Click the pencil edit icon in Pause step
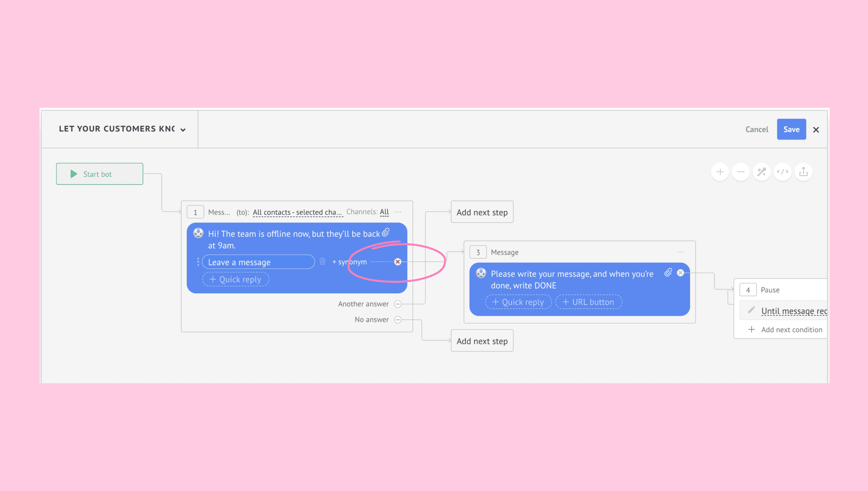The width and height of the screenshot is (868, 491). [x=752, y=310]
